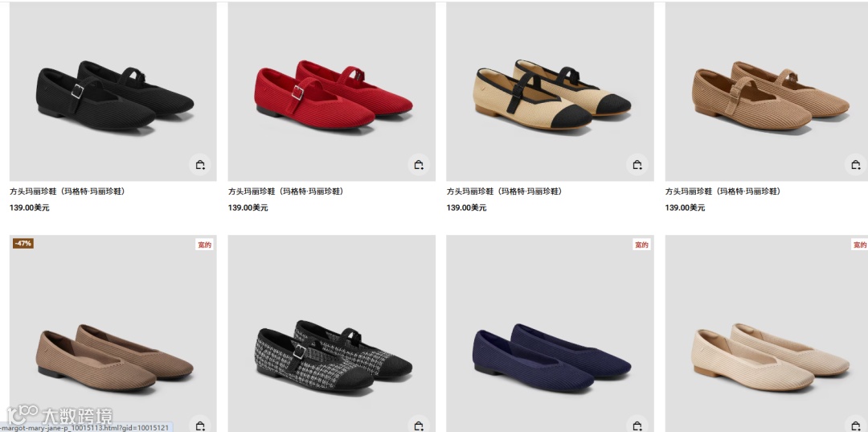This screenshot has height=432, width=868.
Task: Add the tweed Mary Jane to cart
Action: click(419, 424)
